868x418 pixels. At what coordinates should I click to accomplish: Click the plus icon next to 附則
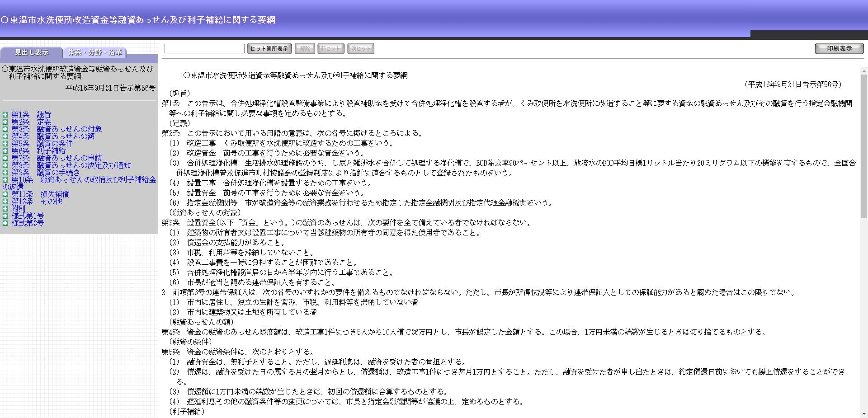5,209
